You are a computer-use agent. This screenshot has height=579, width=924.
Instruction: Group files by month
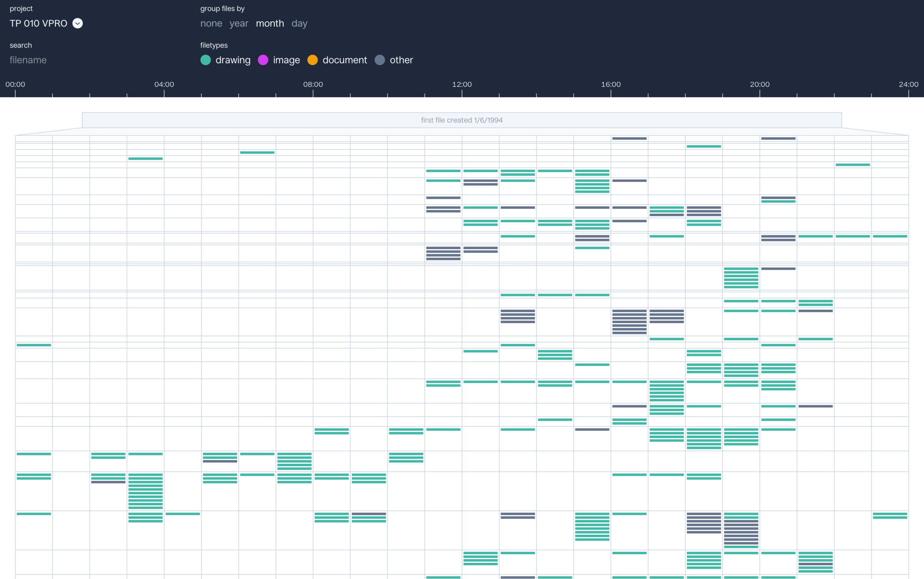[x=270, y=23]
